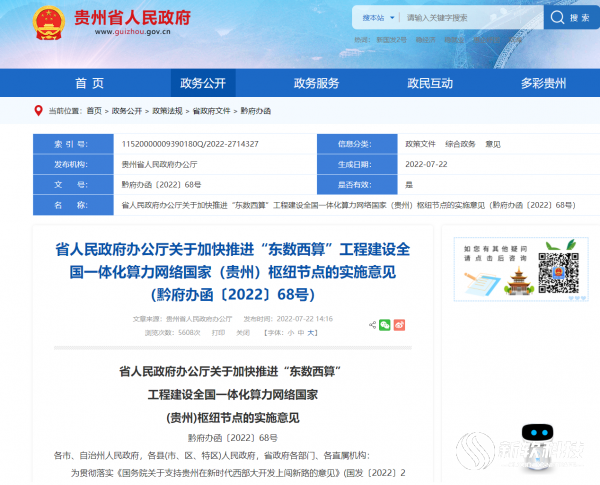This screenshot has height=485, width=600.
Task: Set font size to small (小)
Action: click(x=290, y=331)
